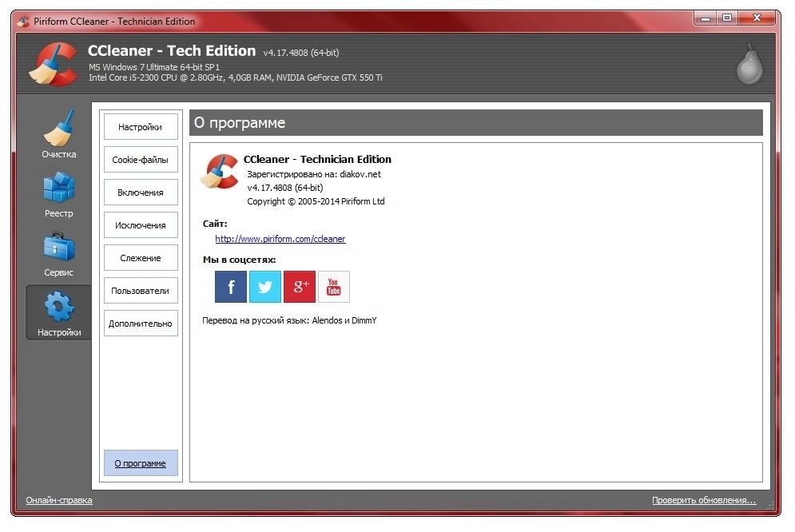Open the Слежение tab

[x=141, y=258]
